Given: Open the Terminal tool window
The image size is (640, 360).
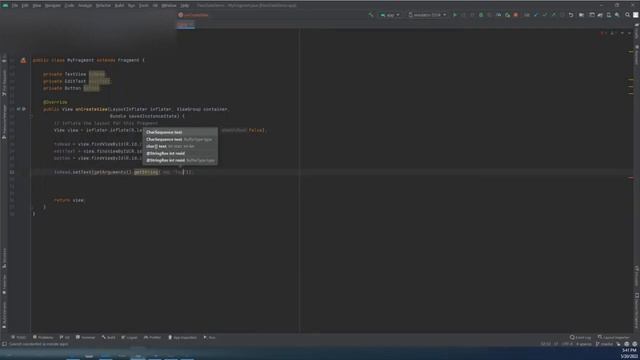Looking at the screenshot, I should [x=86, y=338].
